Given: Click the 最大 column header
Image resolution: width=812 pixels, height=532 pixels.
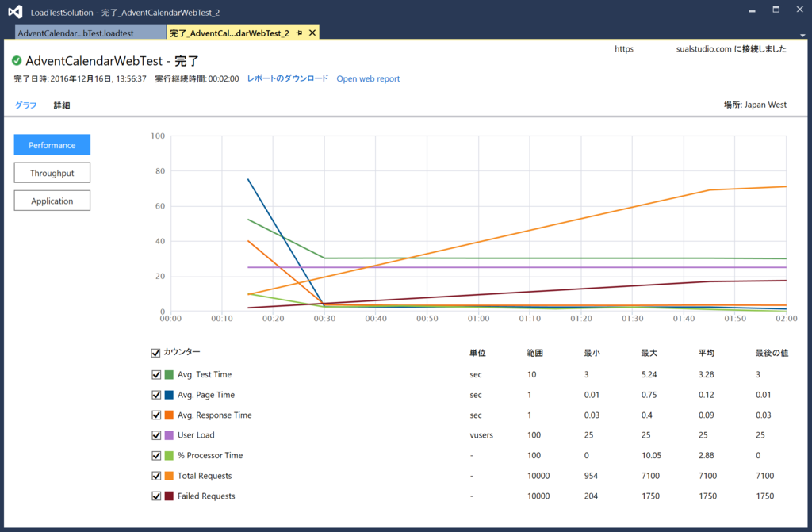Looking at the screenshot, I should click(649, 353).
